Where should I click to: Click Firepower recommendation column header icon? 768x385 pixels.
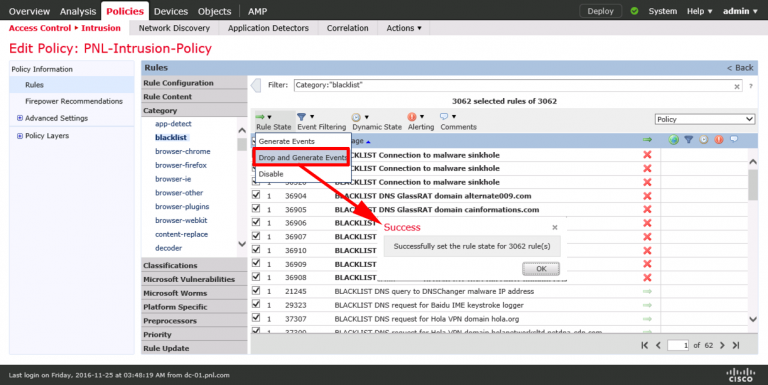[673, 140]
